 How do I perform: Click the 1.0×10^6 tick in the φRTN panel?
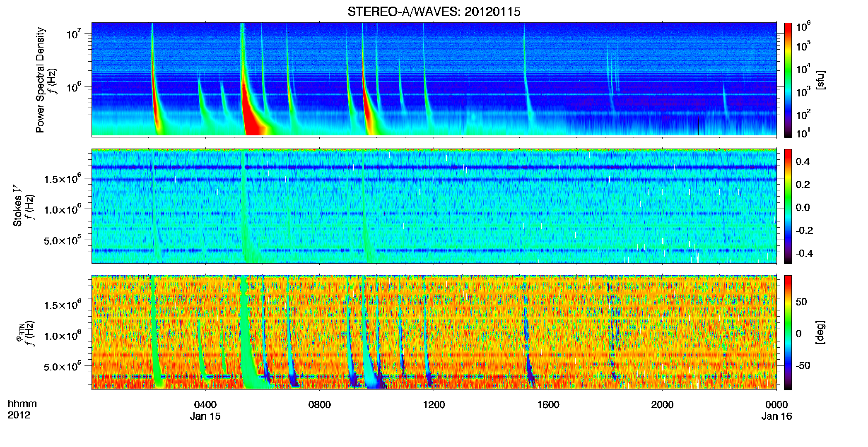coord(63,336)
